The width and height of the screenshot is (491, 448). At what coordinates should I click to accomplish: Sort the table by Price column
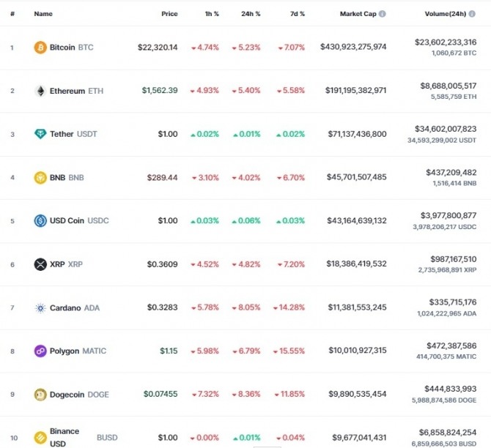[169, 14]
